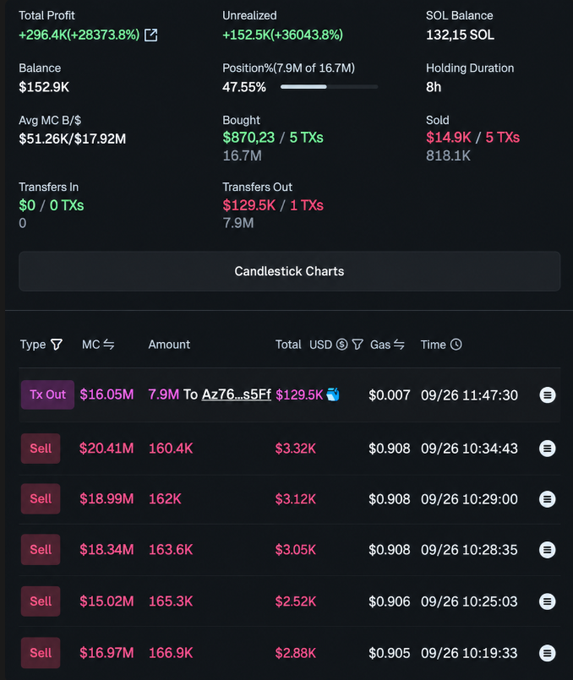Click the 09/26 10:29:00 timestamp
Viewport: 573px width, 680px height.
[x=469, y=499]
